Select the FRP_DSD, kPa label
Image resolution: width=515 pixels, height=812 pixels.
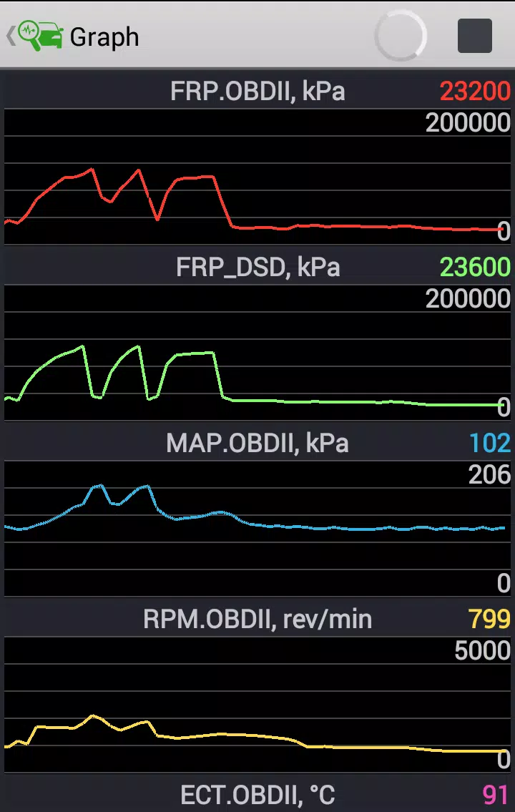coord(257,268)
